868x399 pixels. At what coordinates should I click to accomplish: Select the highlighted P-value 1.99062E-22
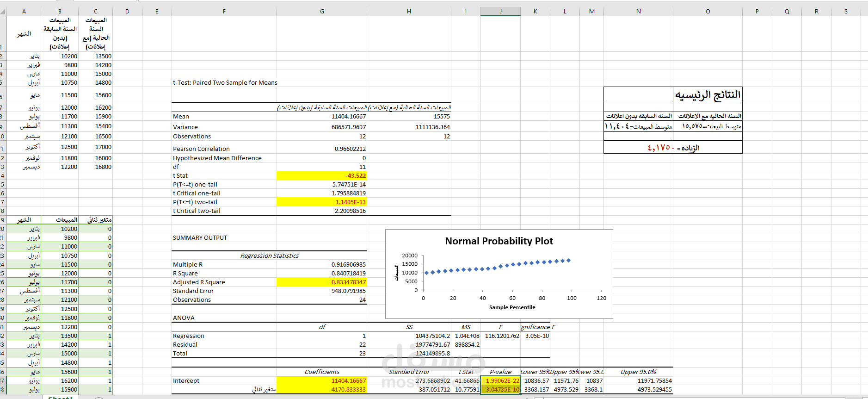pyautogui.click(x=500, y=381)
